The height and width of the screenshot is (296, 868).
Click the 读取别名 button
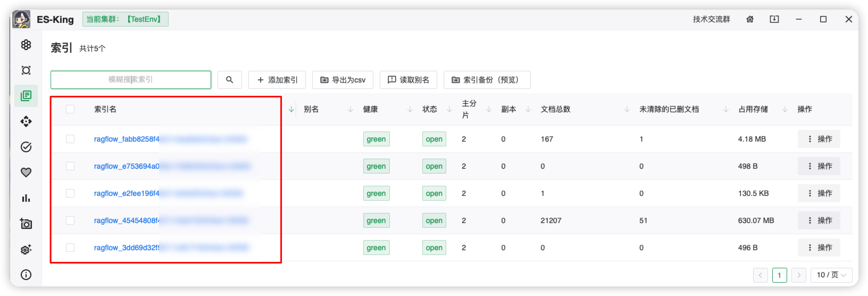click(x=408, y=80)
